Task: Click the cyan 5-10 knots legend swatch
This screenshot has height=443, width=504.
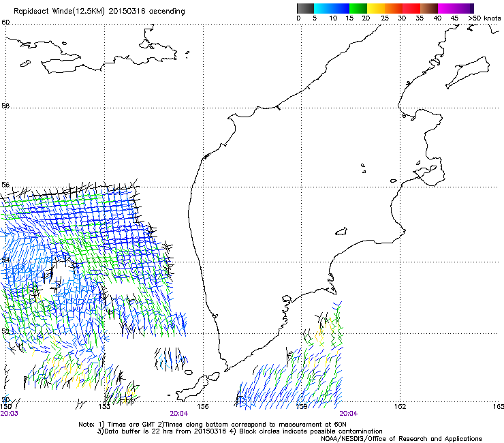Action: [323, 8]
